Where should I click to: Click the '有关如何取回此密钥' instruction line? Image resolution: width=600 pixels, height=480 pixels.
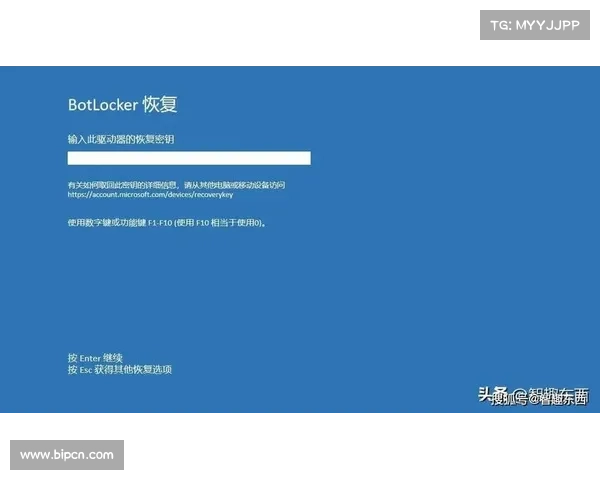[176, 185]
